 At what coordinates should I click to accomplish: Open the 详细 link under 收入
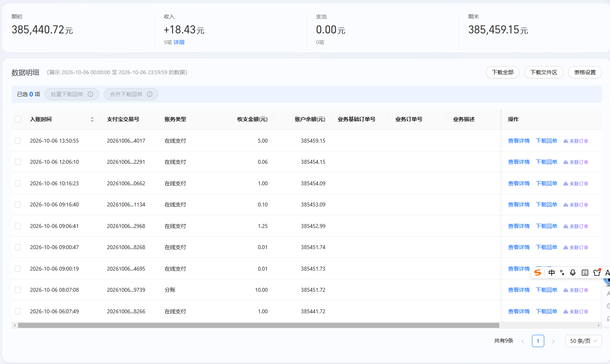(x=179, y=42)
